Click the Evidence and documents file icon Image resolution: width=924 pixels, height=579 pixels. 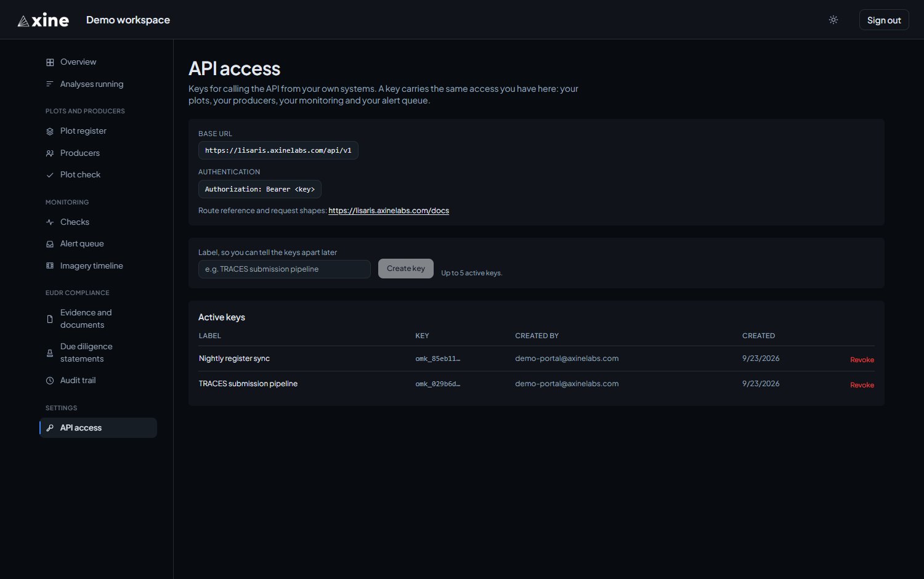click(50, 319)
